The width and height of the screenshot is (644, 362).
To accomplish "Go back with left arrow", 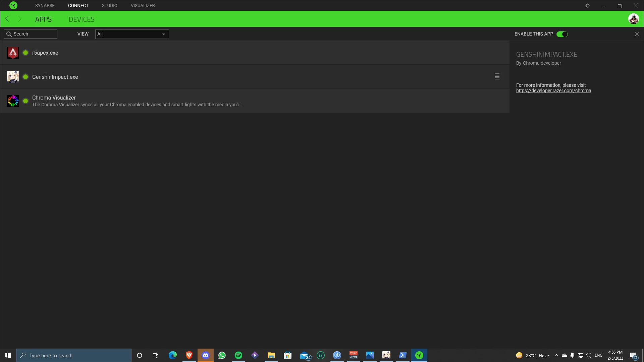I will coord(7,19).
